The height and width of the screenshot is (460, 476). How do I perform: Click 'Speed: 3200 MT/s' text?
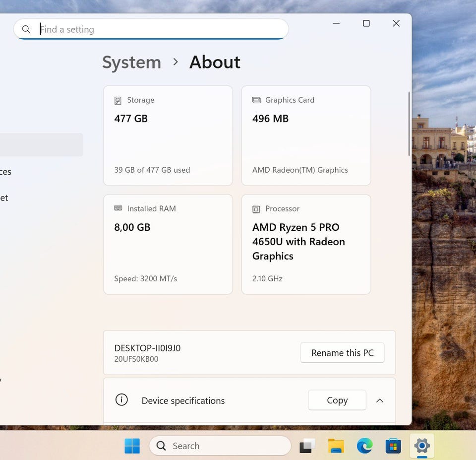[145, 278]
